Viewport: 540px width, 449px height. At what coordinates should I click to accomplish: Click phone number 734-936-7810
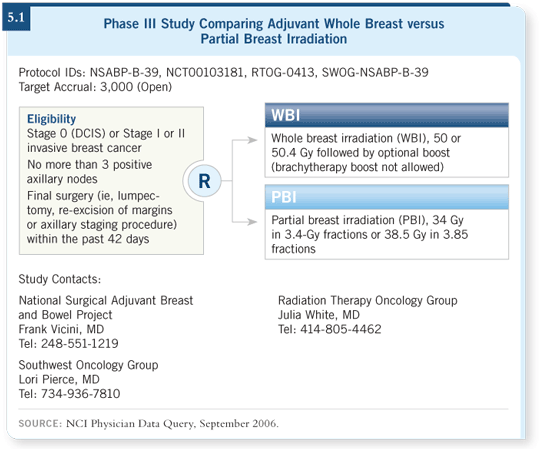[81, 394]
